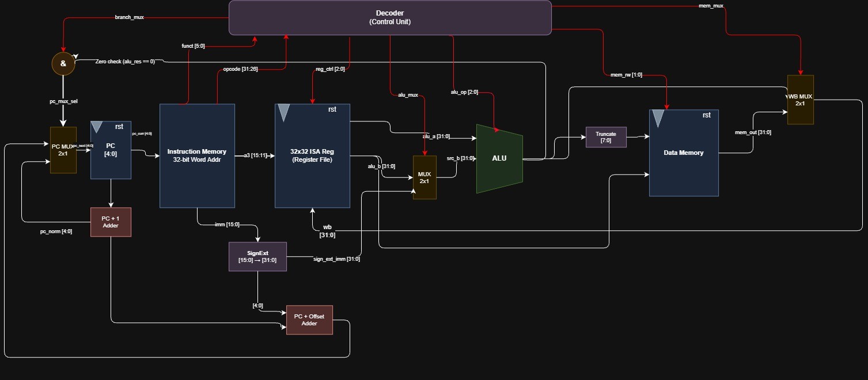Click the alu_a [31:0] label
868x380 pixels.
[x=436, y=136]
